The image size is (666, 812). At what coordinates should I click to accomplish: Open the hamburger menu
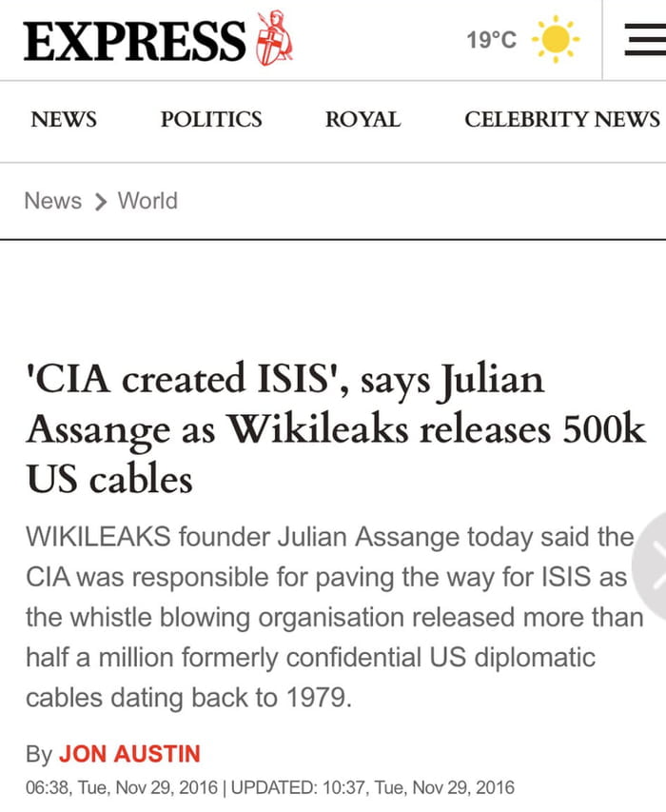tap(643, 39)
